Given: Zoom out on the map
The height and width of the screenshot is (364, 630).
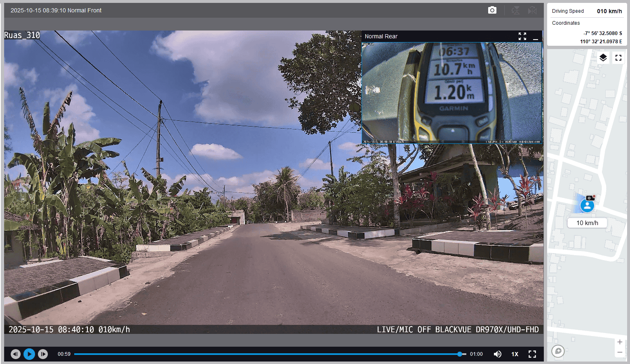Looking at the screenshot, I should pyautogui.click(x=620, y=352).
